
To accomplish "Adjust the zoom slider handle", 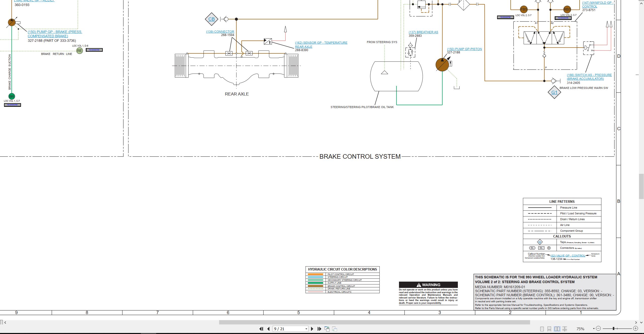I will pyautogui.click(x=614, y=328).
